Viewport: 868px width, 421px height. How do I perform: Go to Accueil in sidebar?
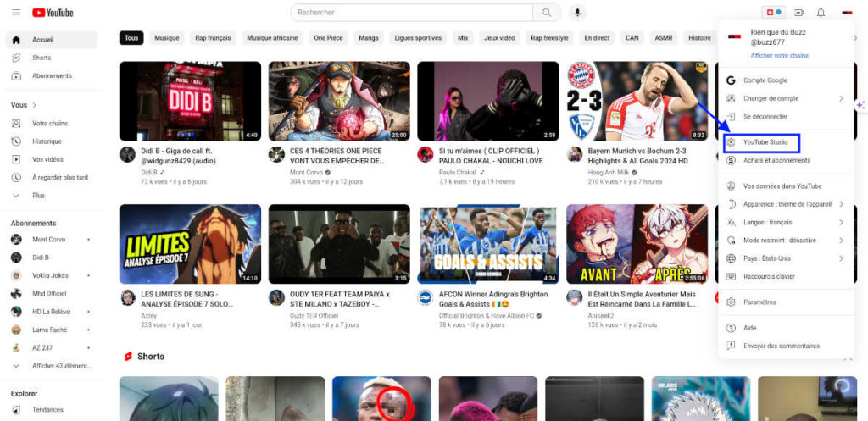[x=52, y=40]
